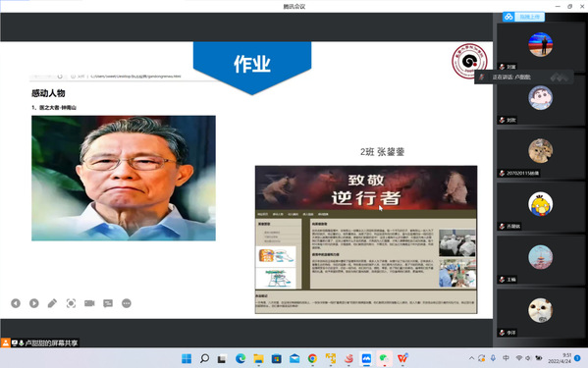Go to previous slide with back arrow
This screenshot has width=588, height=368.
click(16, 303)
